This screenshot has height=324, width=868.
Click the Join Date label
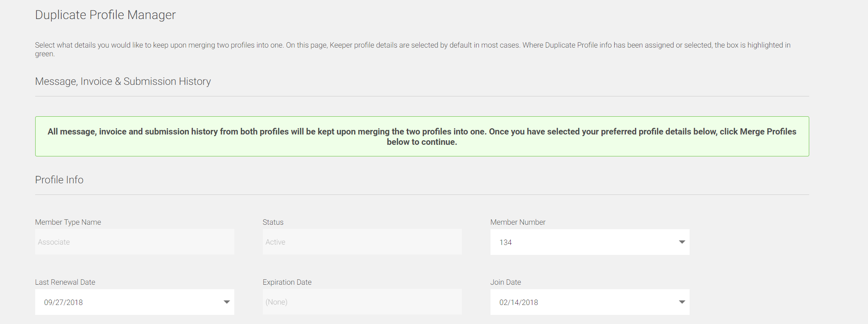click(x=505, y=282)
